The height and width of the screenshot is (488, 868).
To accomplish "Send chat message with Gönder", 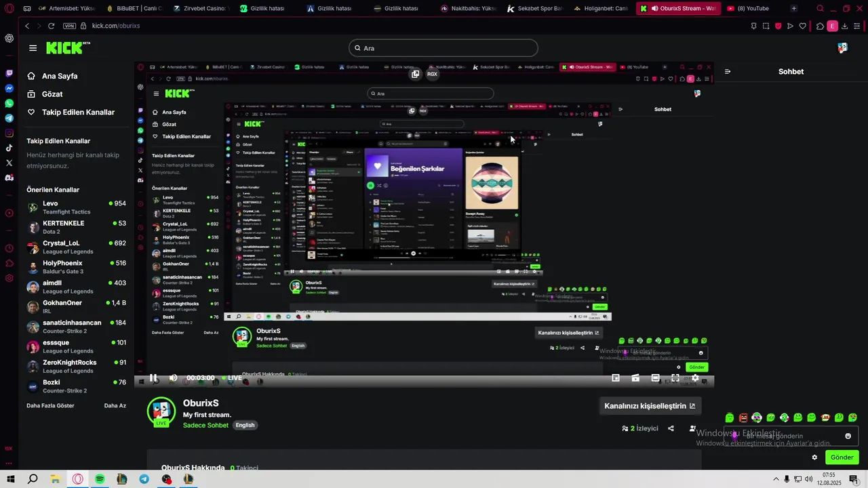I will click(x=842, y=457).
